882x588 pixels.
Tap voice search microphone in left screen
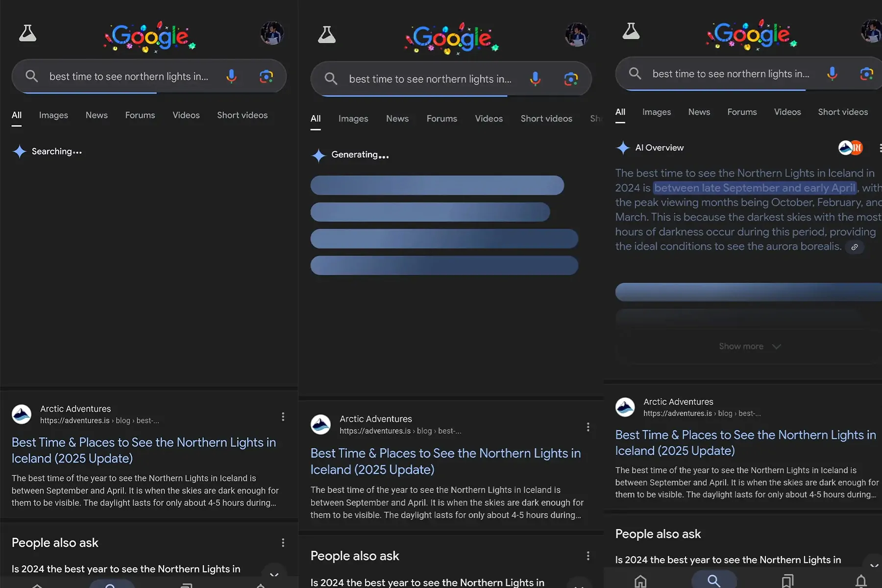(x=231, y=76)
